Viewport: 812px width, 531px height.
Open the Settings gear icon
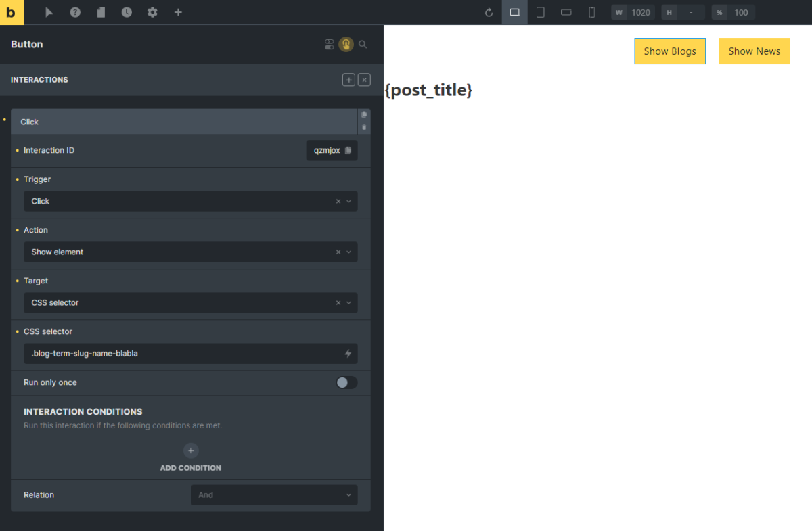click(x=152, y=12)
